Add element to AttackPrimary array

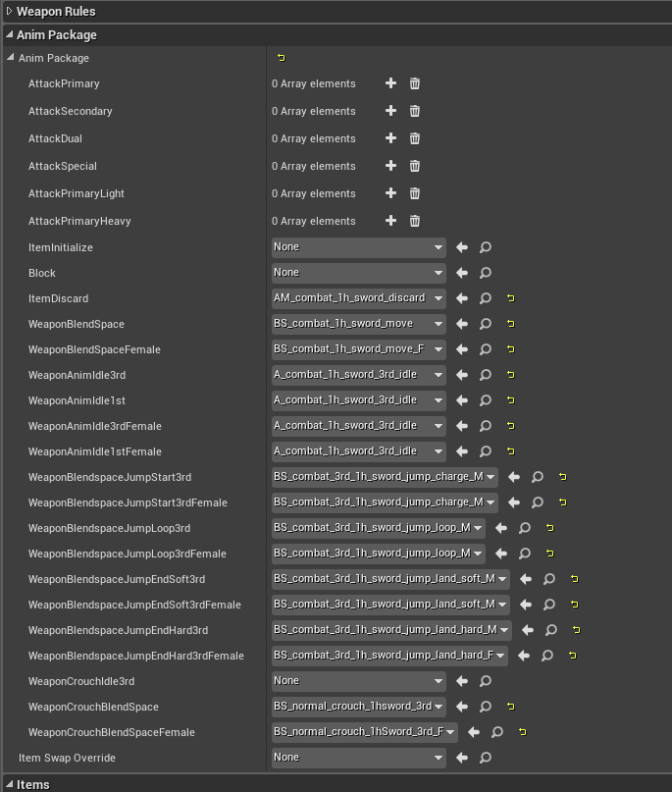point(390,83)
